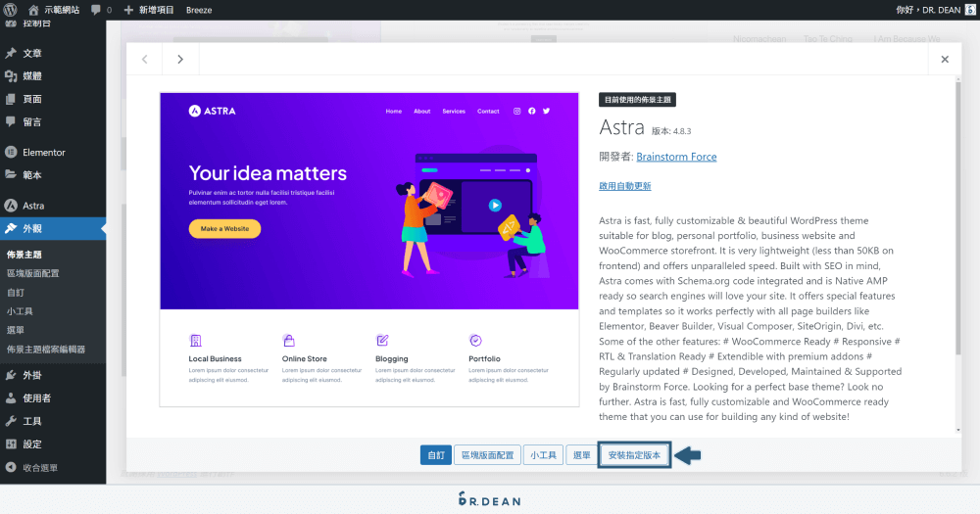The width and height of the screenshot is (980, 514).
Task: Select 小工具 submenu item in sidebar
Action: click(20, 311)
